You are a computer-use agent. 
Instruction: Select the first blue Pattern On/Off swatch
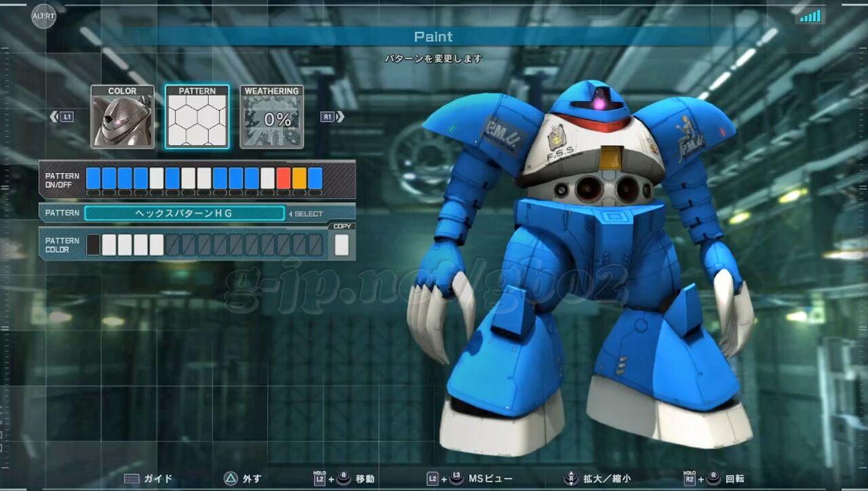pyautogui.click(x=93, y=178)
